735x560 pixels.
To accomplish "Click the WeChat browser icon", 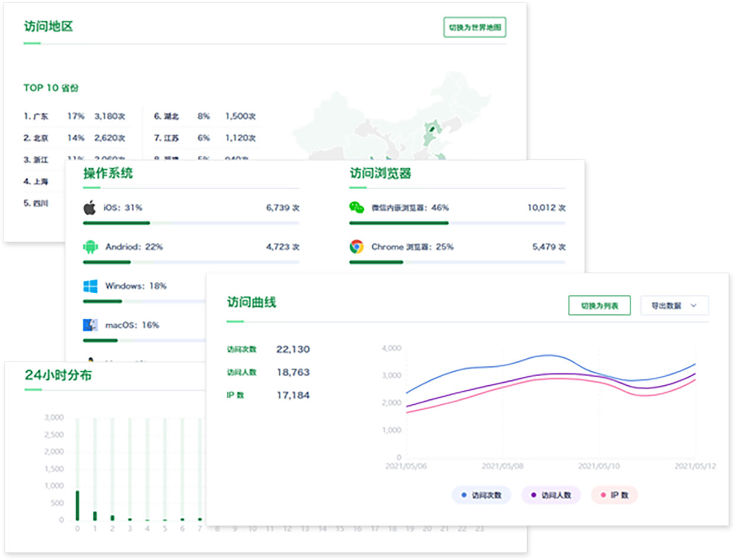I will click(356, 208).
